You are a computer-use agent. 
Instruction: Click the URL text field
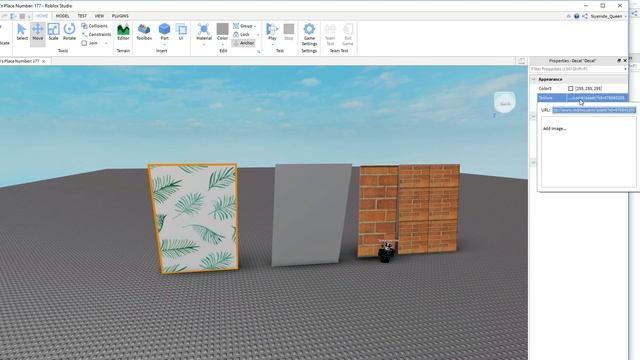[594, 110]
